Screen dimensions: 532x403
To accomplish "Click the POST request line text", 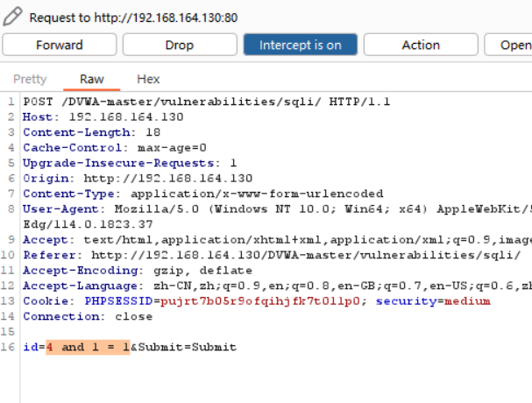I will point(207,102).
